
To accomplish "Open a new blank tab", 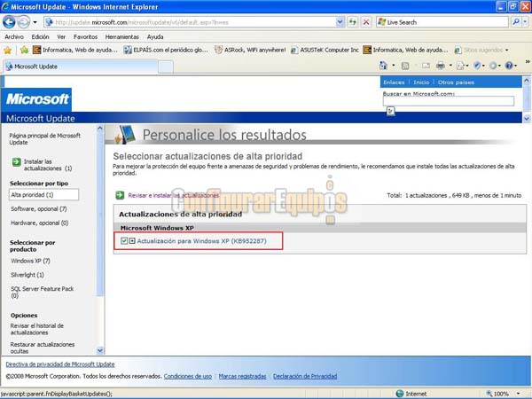I will 166,66.
